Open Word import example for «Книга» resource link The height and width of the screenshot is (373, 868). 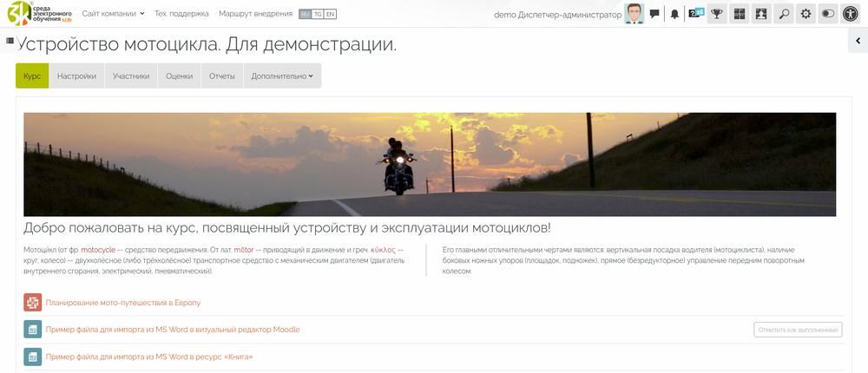(x=149, y=357)
